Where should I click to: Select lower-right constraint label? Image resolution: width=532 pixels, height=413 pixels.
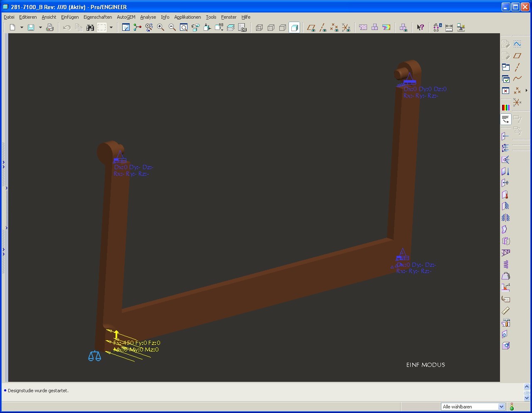point(416,268)
